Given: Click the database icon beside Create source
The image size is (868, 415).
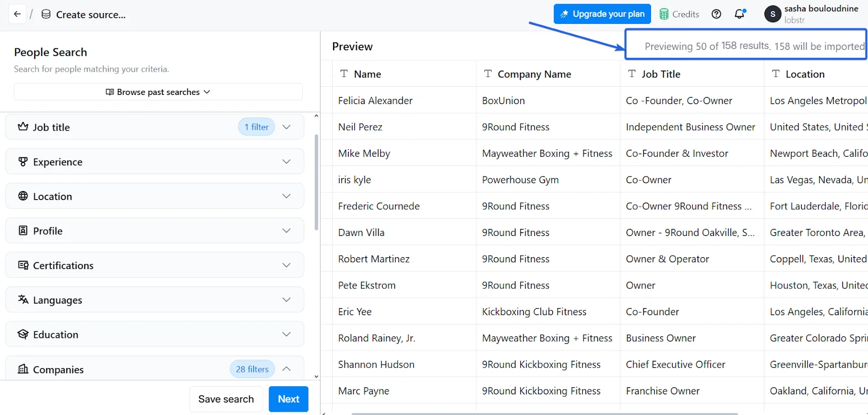Looking at the screenshot, I should [x=46, y=14].
